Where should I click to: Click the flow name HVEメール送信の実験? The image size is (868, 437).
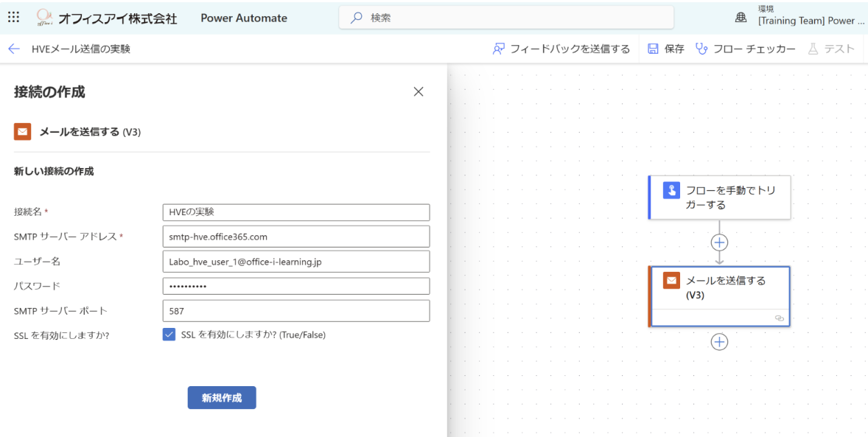(x=81, y=49)
